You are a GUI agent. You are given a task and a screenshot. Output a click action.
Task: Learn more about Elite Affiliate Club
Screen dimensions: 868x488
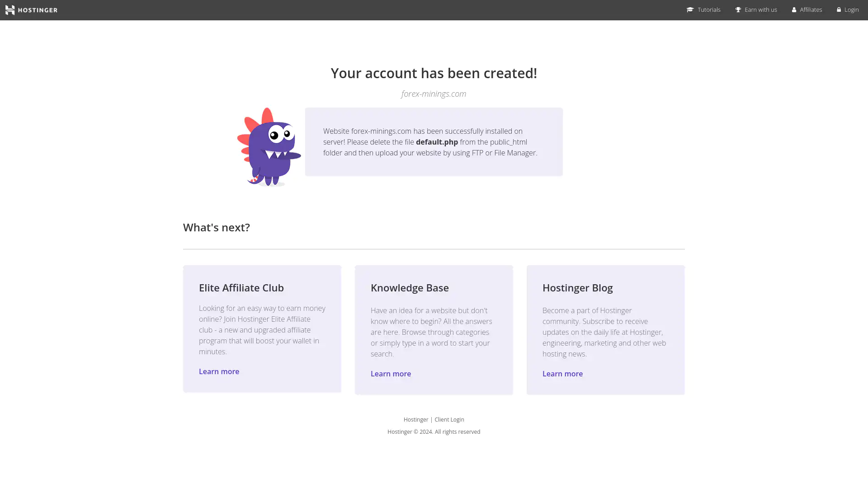[x=219, y=371]
